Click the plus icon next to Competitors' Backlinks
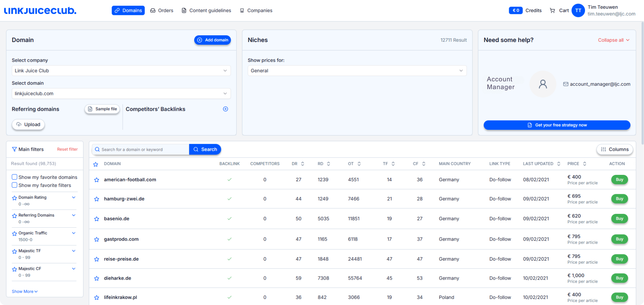 click(x=225, y=109)
